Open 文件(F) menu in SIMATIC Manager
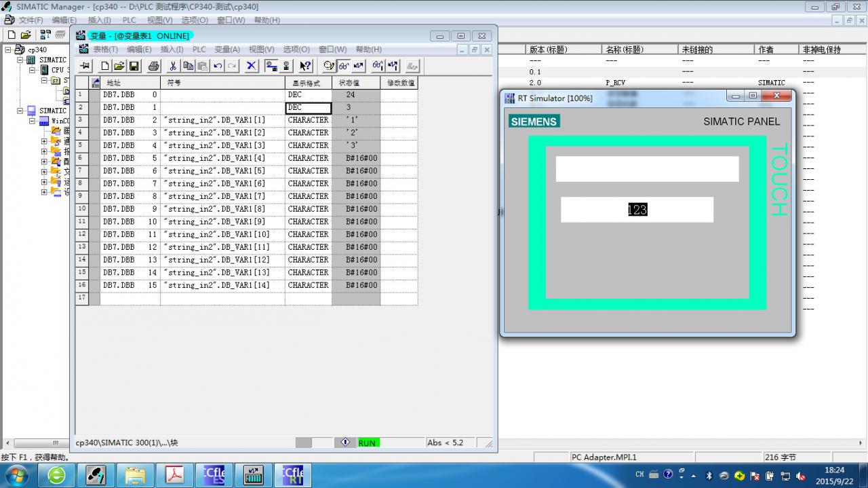Image resolution: width=868 pixels, height=488 pixels. point(31,20)
